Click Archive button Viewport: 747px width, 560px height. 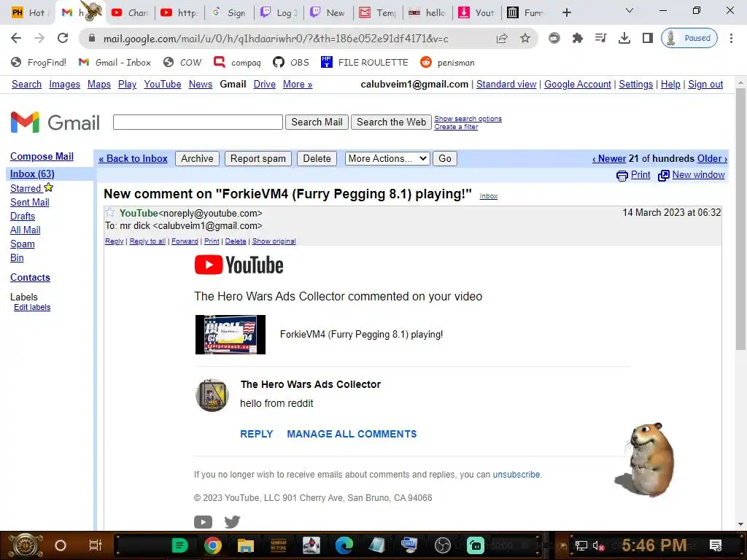coord(197,158)
